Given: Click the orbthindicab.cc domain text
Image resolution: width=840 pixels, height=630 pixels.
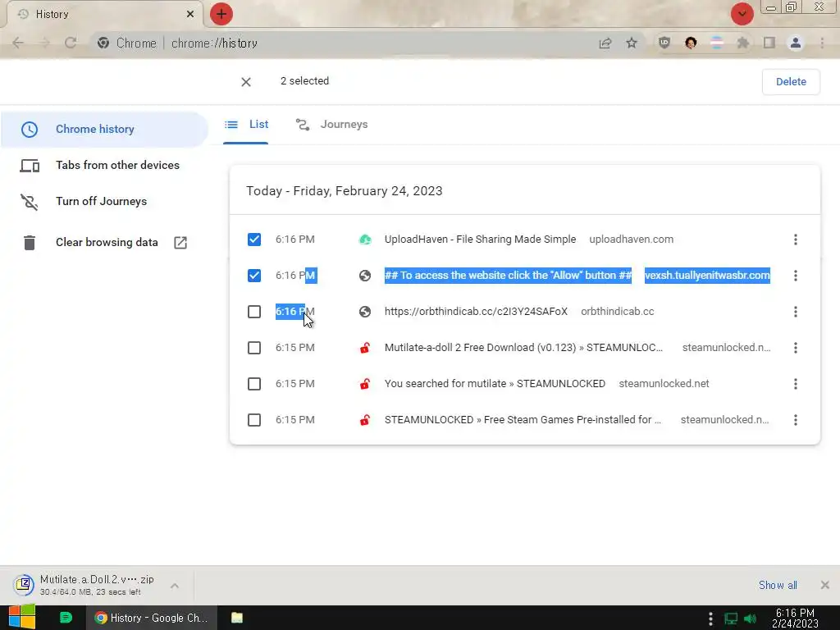Looking at the screenshot, I should click(617, 312).
